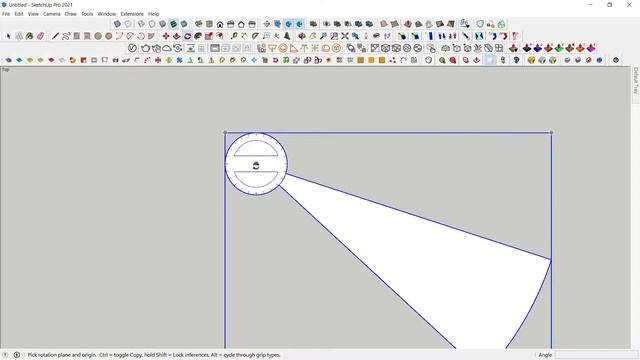Select the Pie arc tool
Viewport: 640px width, 360px height.
point(151,36)
